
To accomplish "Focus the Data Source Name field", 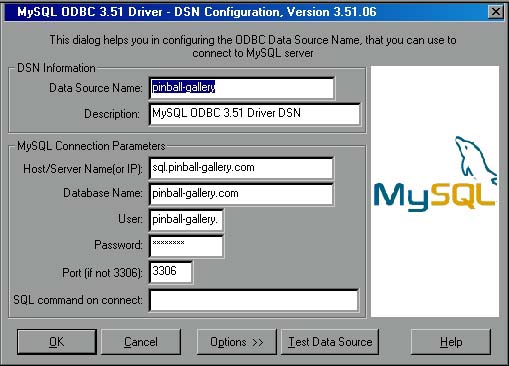I will tap(242, 88).
